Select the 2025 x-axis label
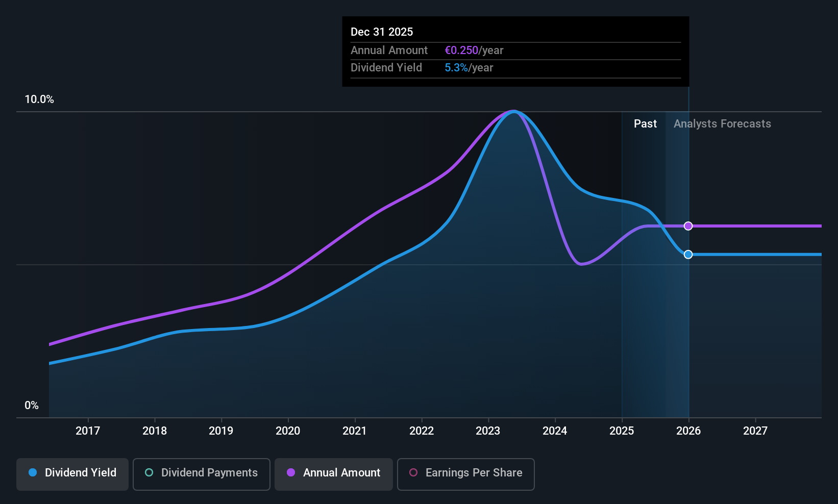The width and height of the screenshot is (838, 504). 622,431
